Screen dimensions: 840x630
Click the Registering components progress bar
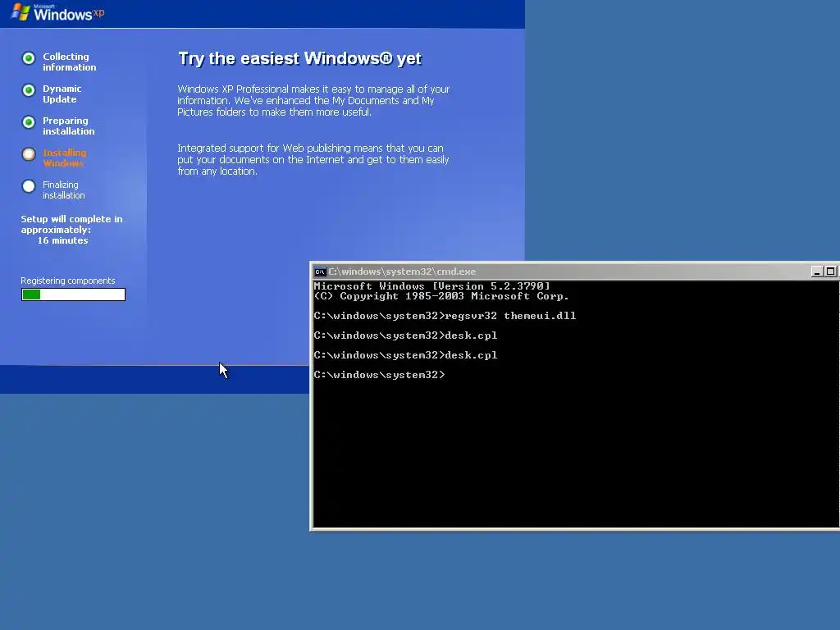pyautogui.click(x=73, y=294)
